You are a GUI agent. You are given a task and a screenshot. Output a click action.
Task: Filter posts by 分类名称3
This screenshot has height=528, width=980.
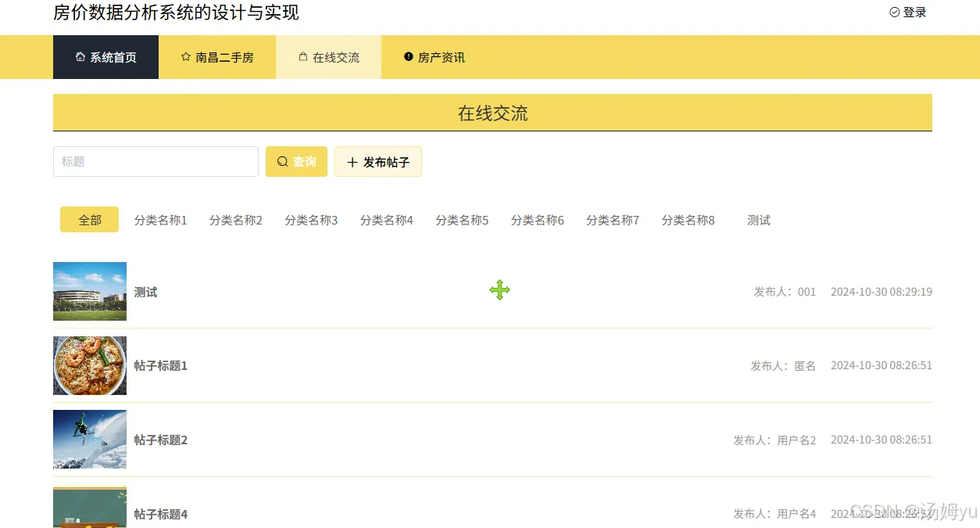point(311,221)
